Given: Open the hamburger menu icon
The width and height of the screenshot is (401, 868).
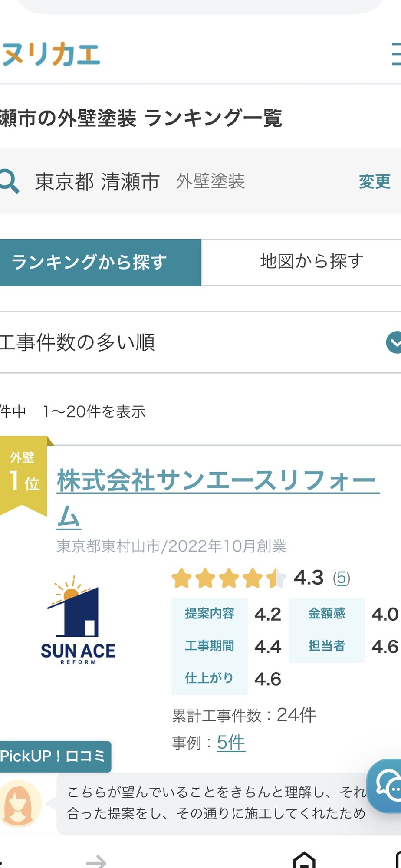Looking at the screenshot, I should click(396, 54).
